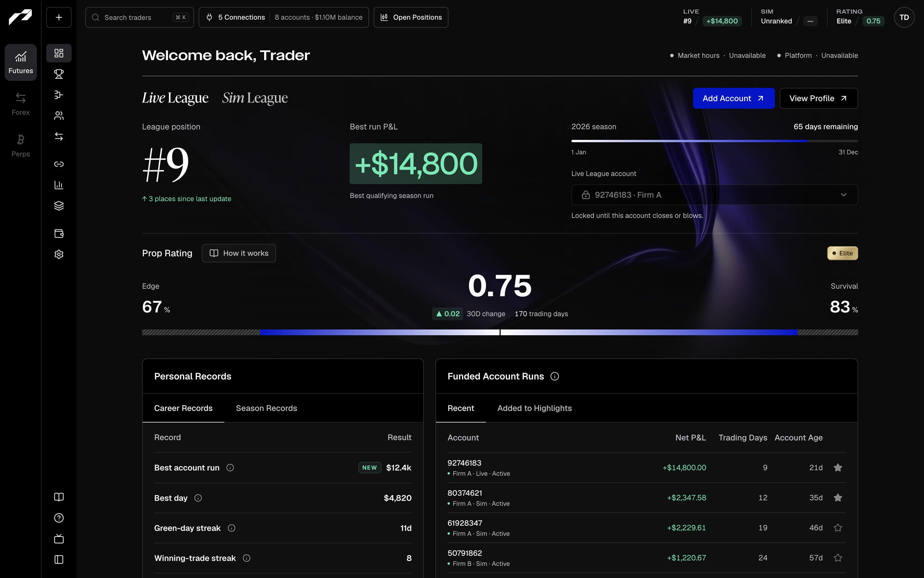Click the View Profile button
The height and width of the screenshot is (578, 924).
819,98
